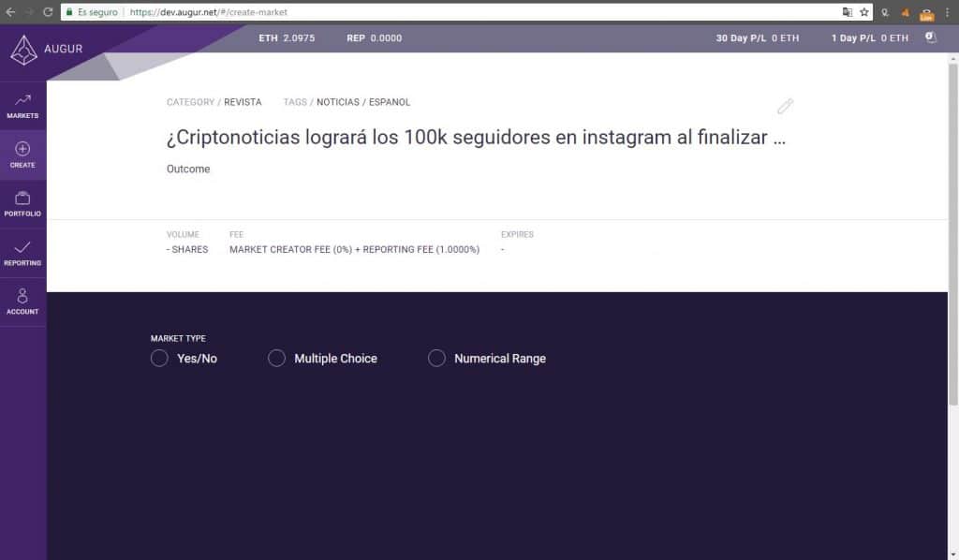This screenshot has height=560, width=959.
Task: Click the 30 Day P/L value
Action: click(x=757, y=37)
